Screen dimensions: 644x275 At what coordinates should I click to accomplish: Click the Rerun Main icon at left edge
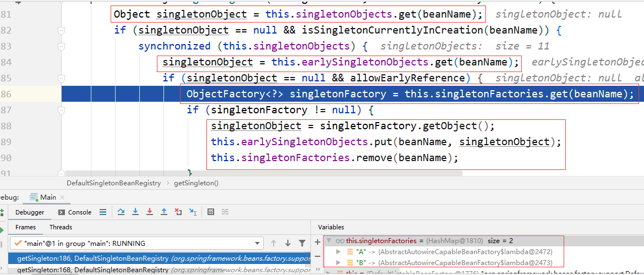[x=2, y=213]
